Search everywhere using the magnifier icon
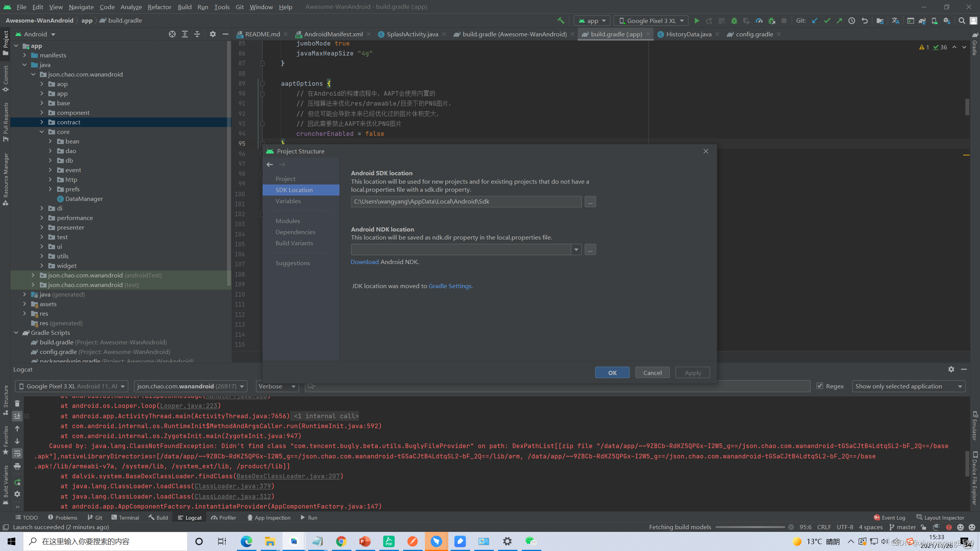 tap(962, 20)
